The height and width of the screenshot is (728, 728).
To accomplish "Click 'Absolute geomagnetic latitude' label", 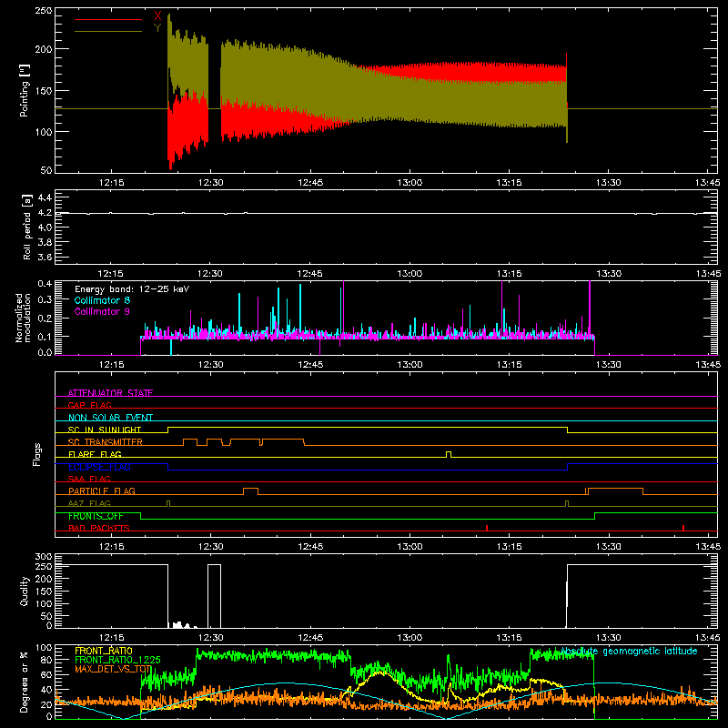I will (629, 652).
